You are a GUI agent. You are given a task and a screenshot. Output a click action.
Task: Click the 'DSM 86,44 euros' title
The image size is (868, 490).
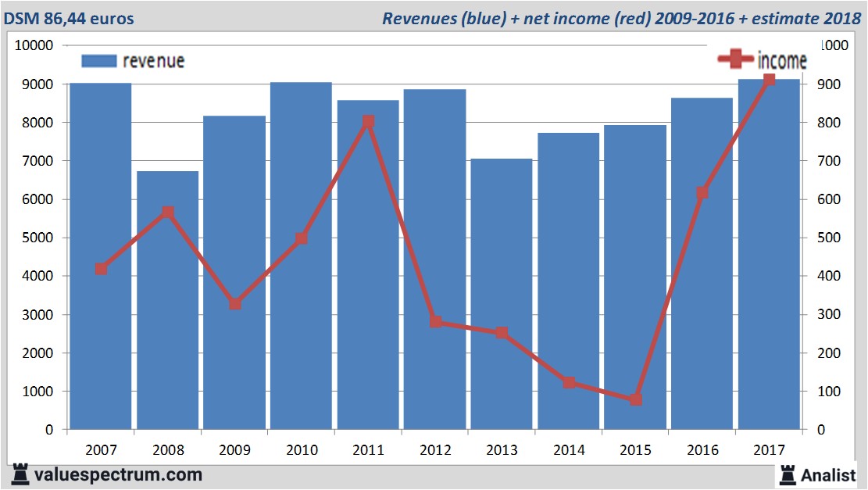tap(69, 18)
